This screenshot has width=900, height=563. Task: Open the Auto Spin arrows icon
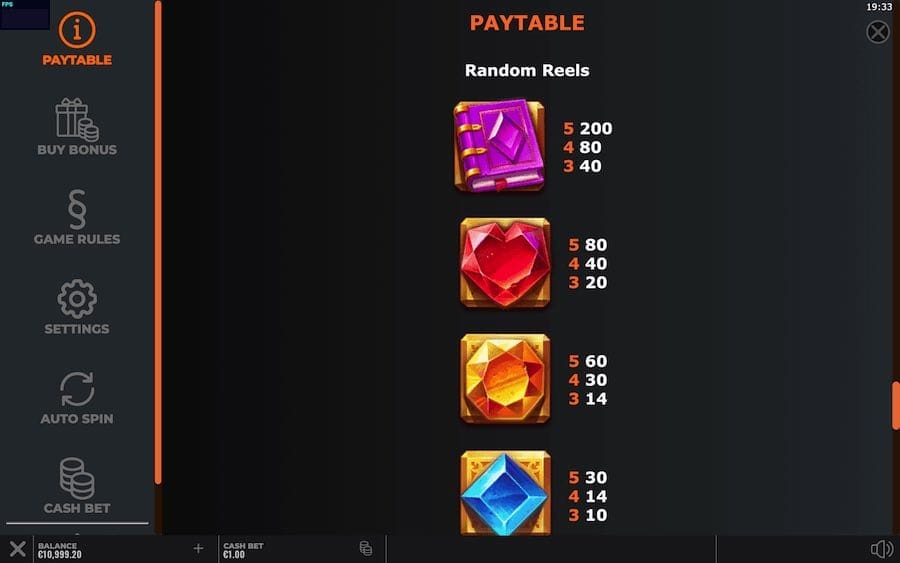click(x=77, y=389)
